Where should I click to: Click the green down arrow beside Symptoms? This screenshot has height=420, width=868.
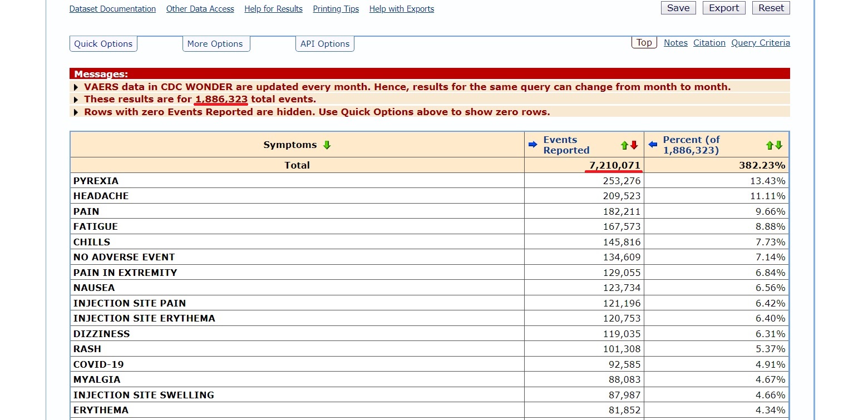point(327,145)
